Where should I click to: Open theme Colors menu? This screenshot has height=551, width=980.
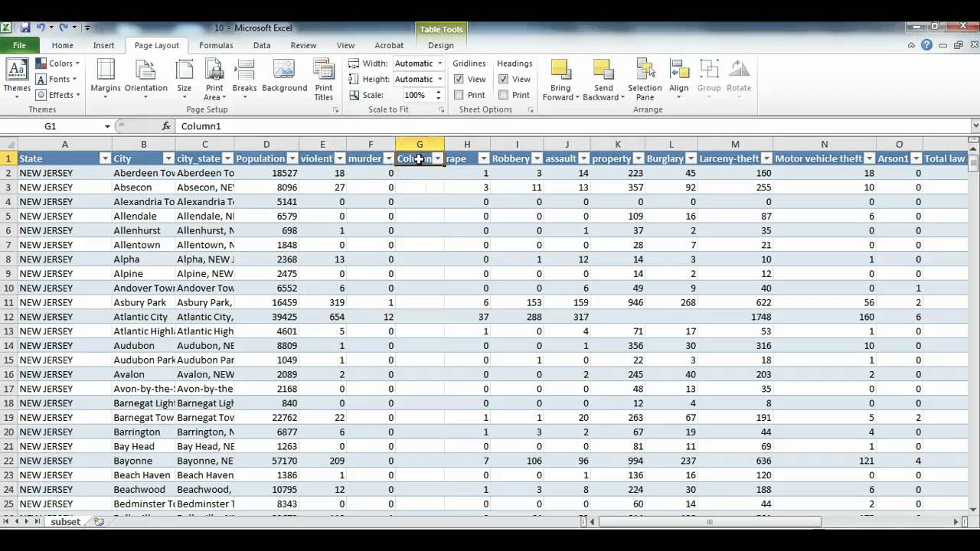(57, 64)
